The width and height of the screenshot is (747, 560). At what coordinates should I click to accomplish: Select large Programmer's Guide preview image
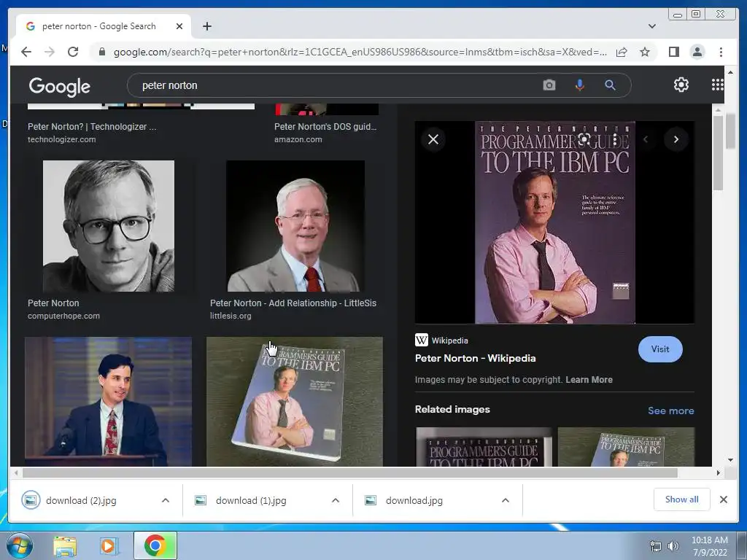(554, 222)
